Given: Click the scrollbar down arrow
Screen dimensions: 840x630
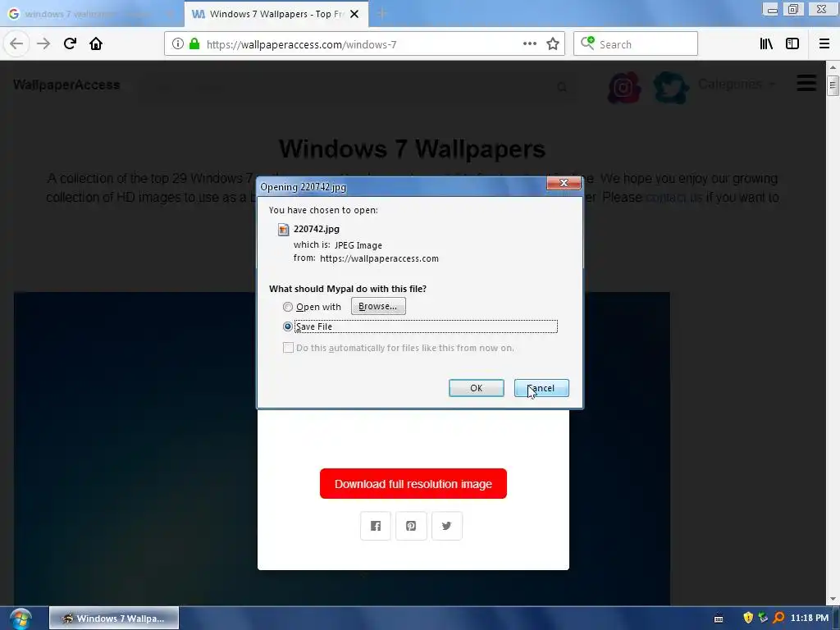Looking at the screenshot, I should (832, 600).
